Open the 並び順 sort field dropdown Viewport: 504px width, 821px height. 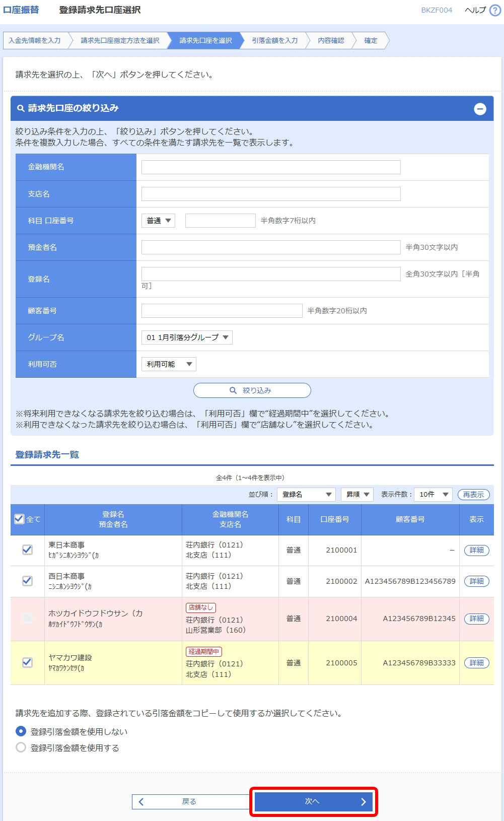306,495
